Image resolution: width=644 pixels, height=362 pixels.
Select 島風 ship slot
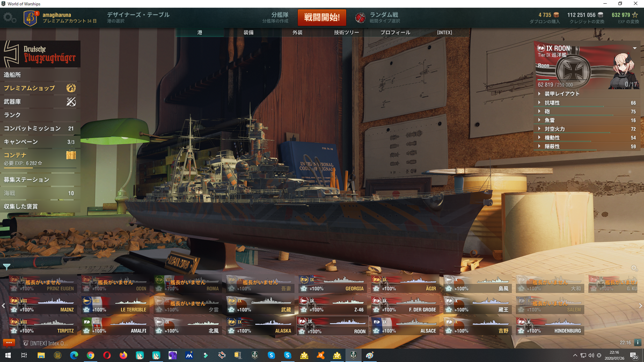pos(478,284)
